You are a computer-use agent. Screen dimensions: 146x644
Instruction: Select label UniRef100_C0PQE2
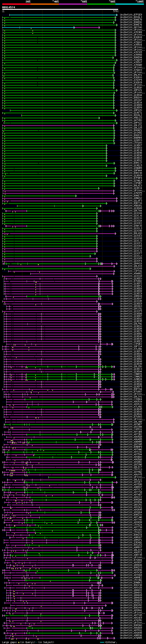click(x=131, y=344)
